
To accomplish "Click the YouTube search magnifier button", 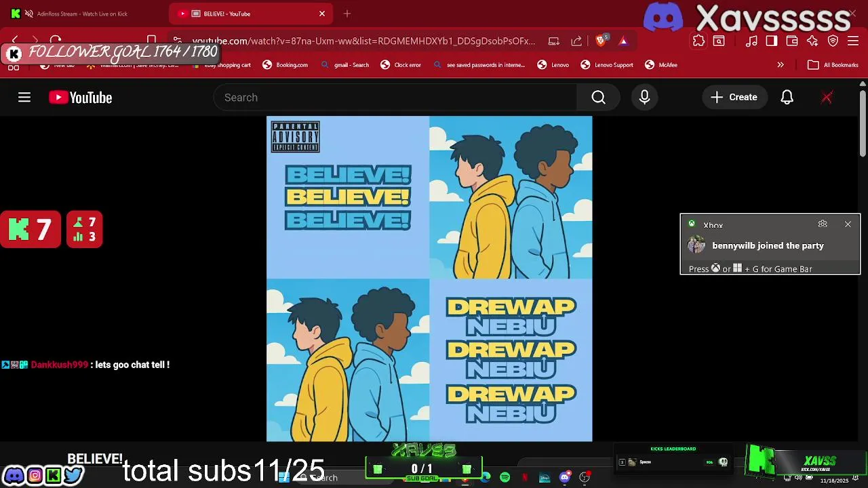I will point(598,98).
